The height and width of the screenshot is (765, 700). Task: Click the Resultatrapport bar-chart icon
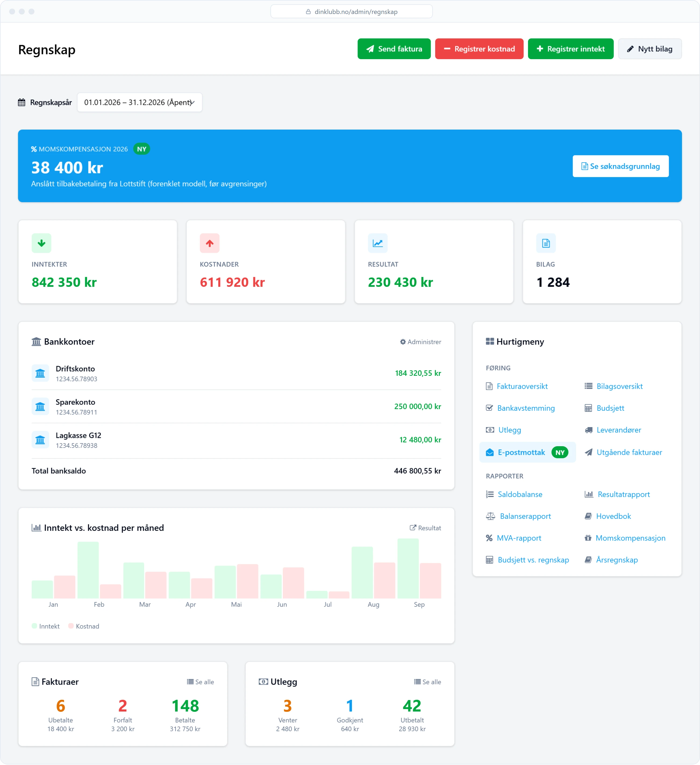pos(589,494)
